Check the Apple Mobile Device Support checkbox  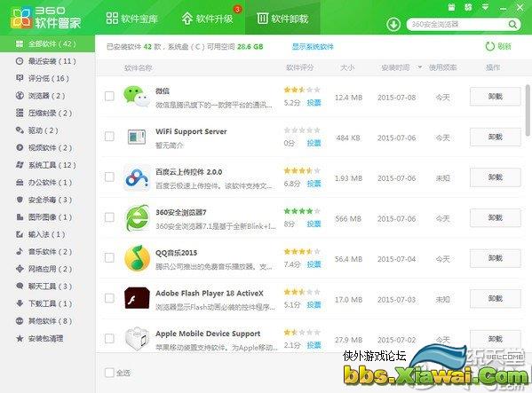(x=109, y=339)
